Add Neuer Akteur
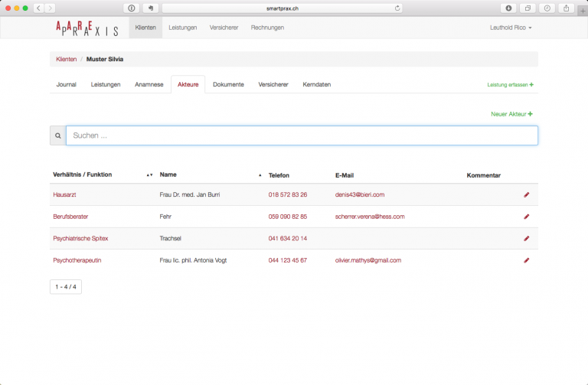 click(511, 114)
